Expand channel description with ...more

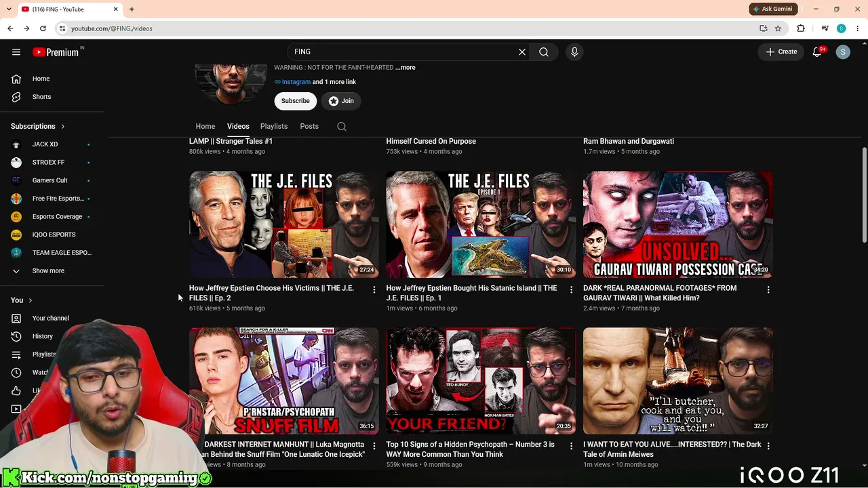coord(406,68)
